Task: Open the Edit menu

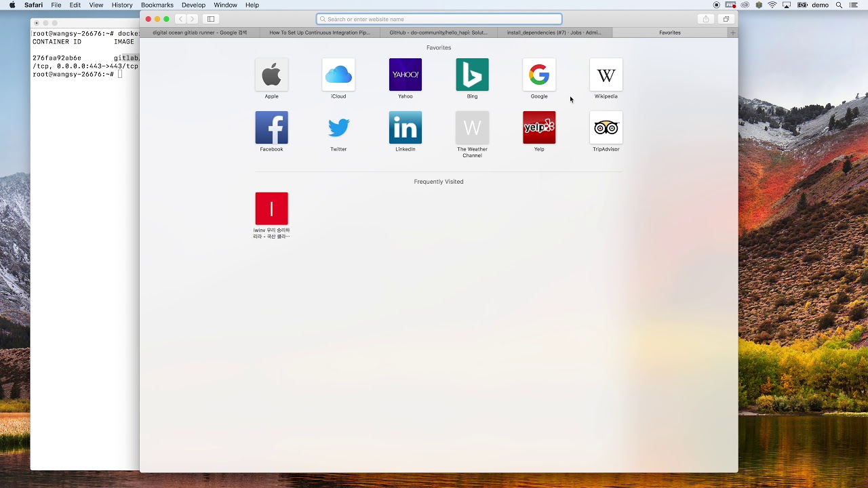Action: click(x=75, y=5)
